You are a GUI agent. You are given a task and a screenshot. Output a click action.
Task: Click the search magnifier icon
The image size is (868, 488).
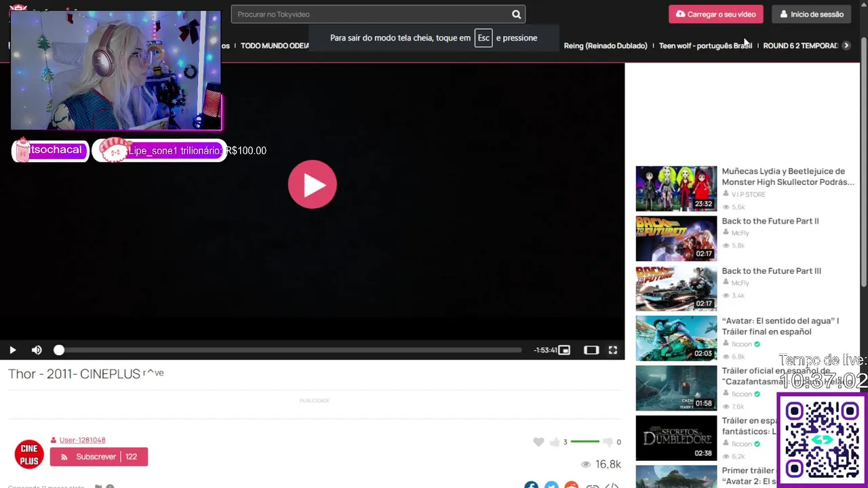tap(516, 14)
